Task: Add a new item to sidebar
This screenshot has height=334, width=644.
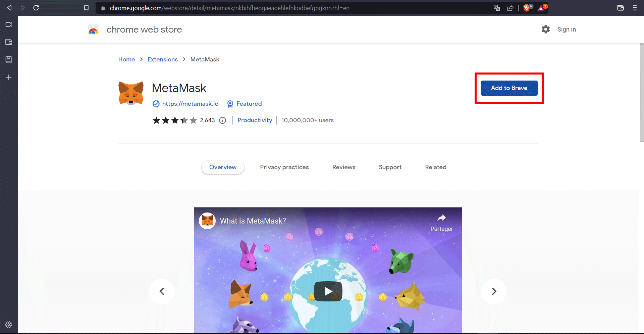Action: (x=9, y=77)
